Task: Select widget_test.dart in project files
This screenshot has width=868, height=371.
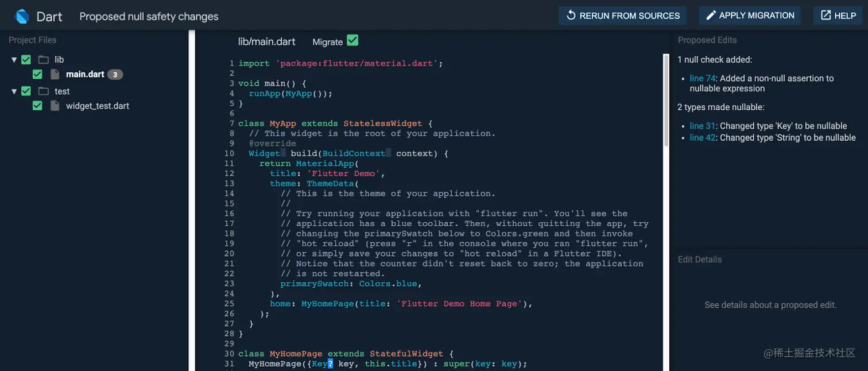Action: [x=98, y=106]
